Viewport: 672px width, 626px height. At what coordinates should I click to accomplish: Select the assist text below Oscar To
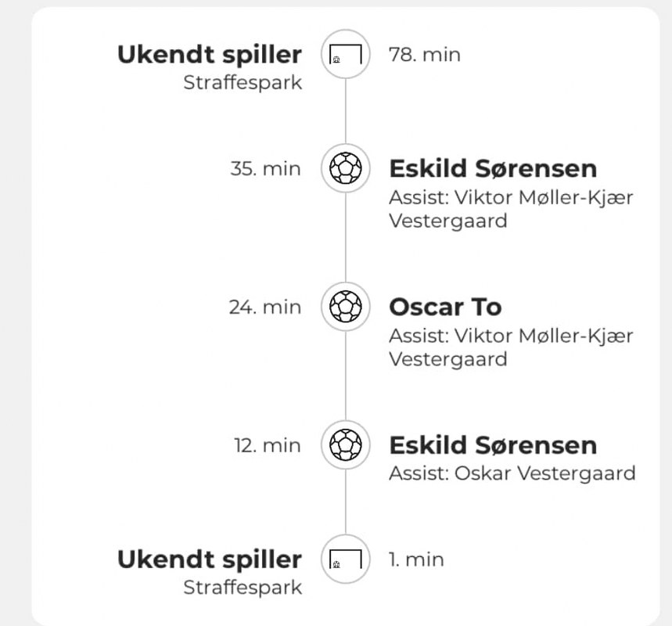pos(511,347)
